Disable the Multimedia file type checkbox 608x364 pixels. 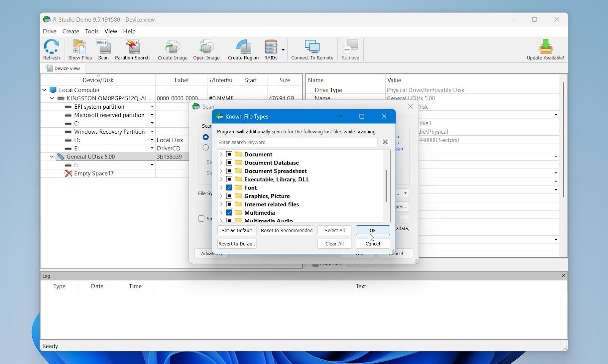coord(229,212)
